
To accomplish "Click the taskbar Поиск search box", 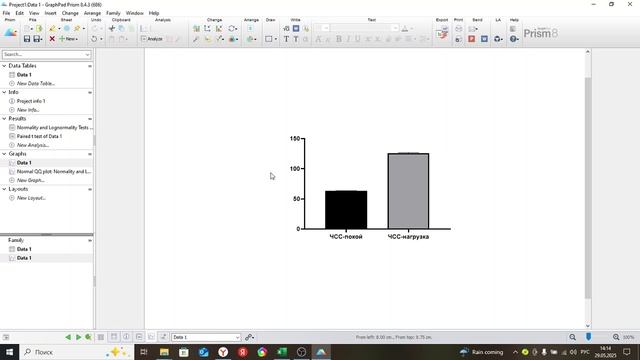I will (76, 352).
